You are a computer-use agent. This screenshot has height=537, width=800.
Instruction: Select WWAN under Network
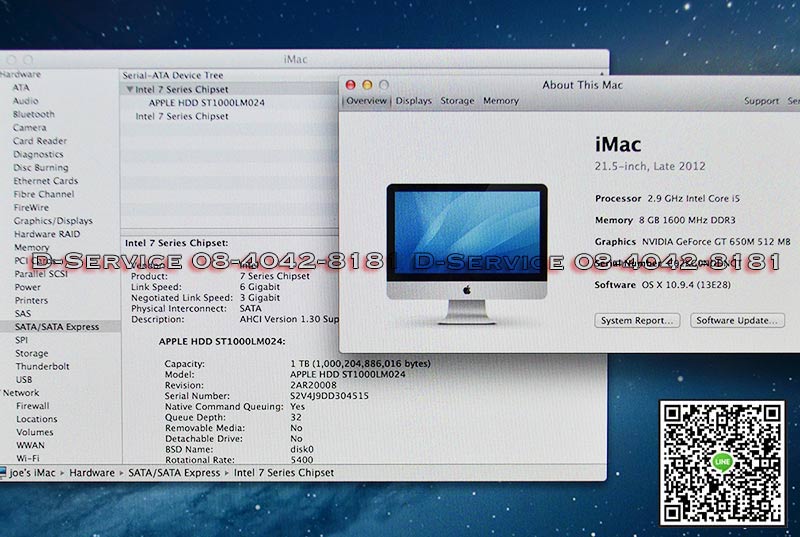coord(31,445)
